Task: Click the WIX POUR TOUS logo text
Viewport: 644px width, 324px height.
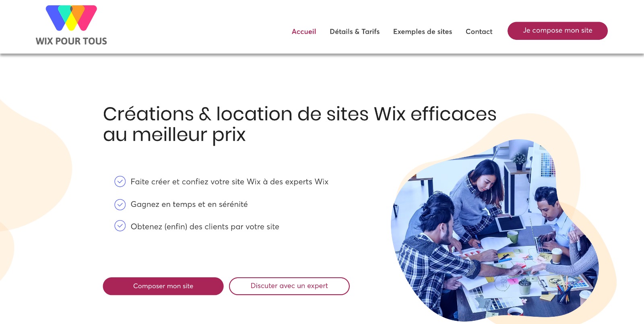Action: pyautogui.click(x=71, y=41)
